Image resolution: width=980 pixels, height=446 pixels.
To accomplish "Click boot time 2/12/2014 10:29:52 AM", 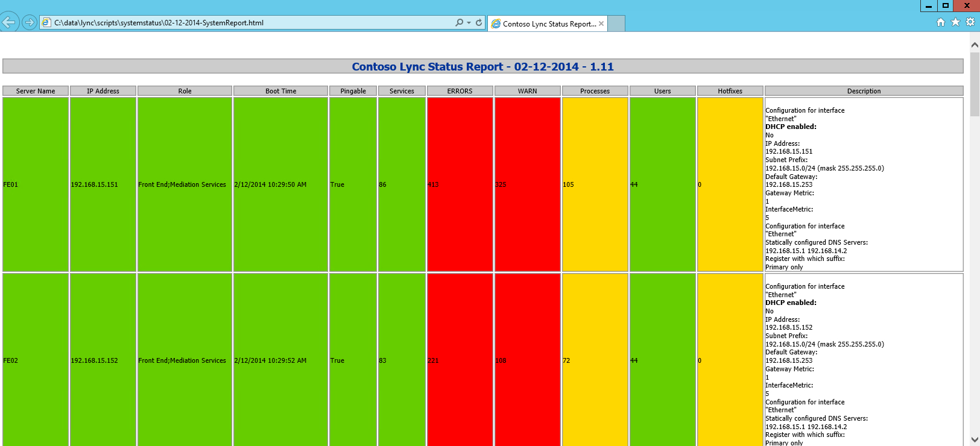I will 270,360.
